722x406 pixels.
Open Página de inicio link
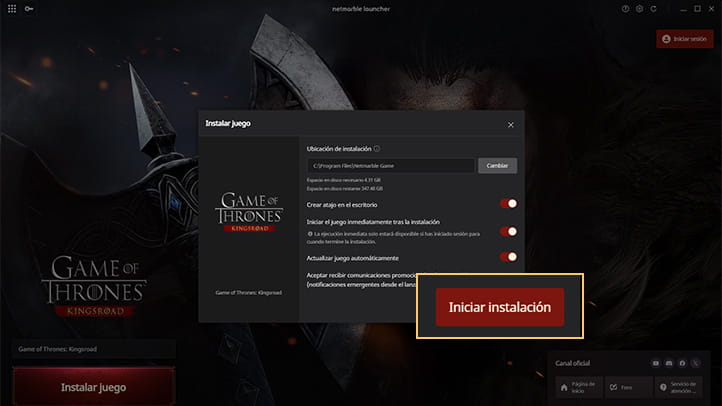(578, 387)
